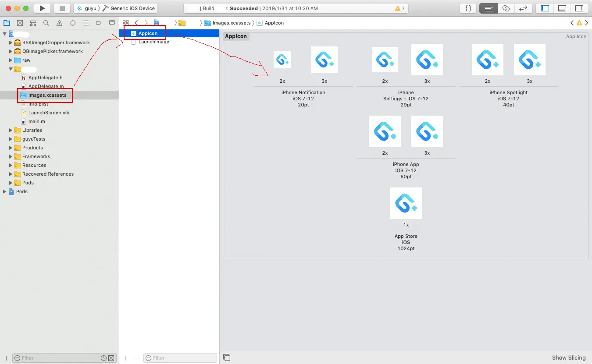Open the breakpoint navigator
Image resolution: width=592 pixels, height=364 pixels.
coord(99,23)
